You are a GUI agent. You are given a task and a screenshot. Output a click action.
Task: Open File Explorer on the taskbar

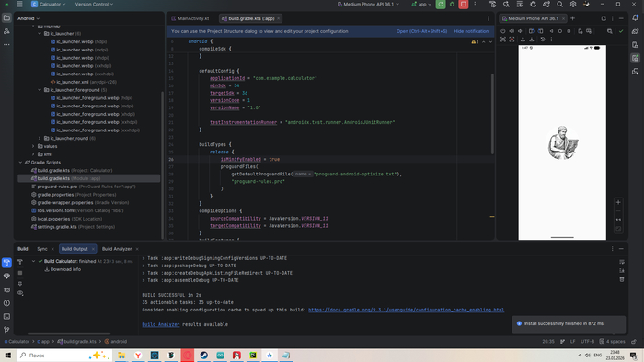121,356
